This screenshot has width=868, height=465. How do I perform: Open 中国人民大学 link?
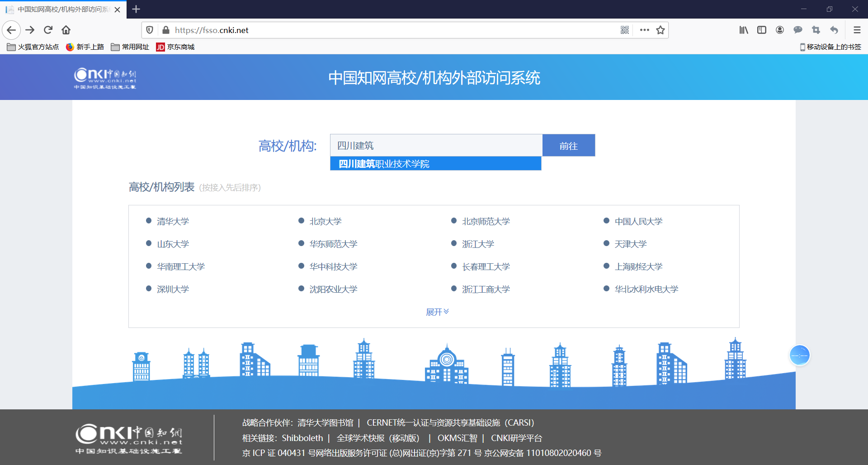tap(638, 221)
